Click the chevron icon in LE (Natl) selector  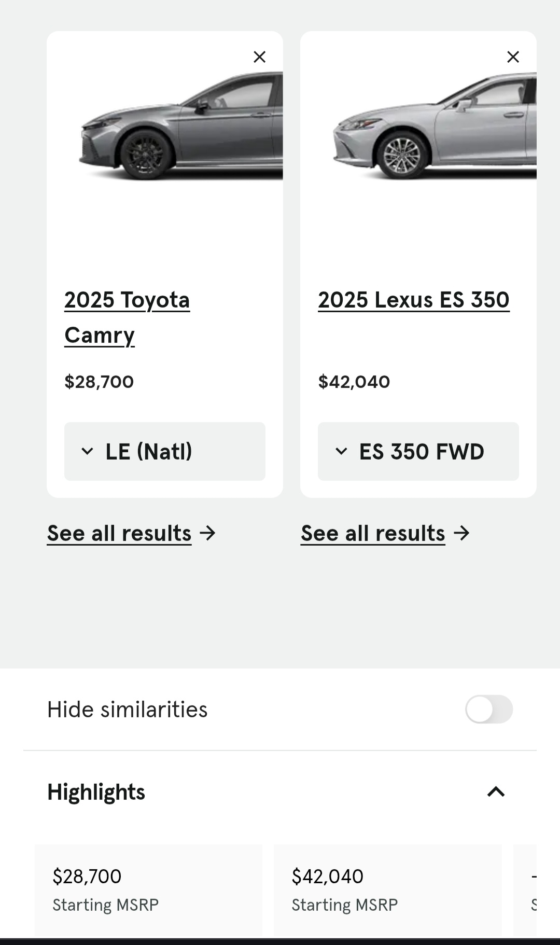pos(88,451)
